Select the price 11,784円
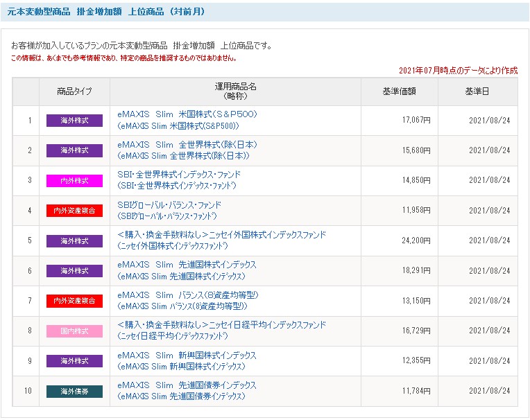The width and height of the screenshot is (530, 420). click(x=416, y=391)
